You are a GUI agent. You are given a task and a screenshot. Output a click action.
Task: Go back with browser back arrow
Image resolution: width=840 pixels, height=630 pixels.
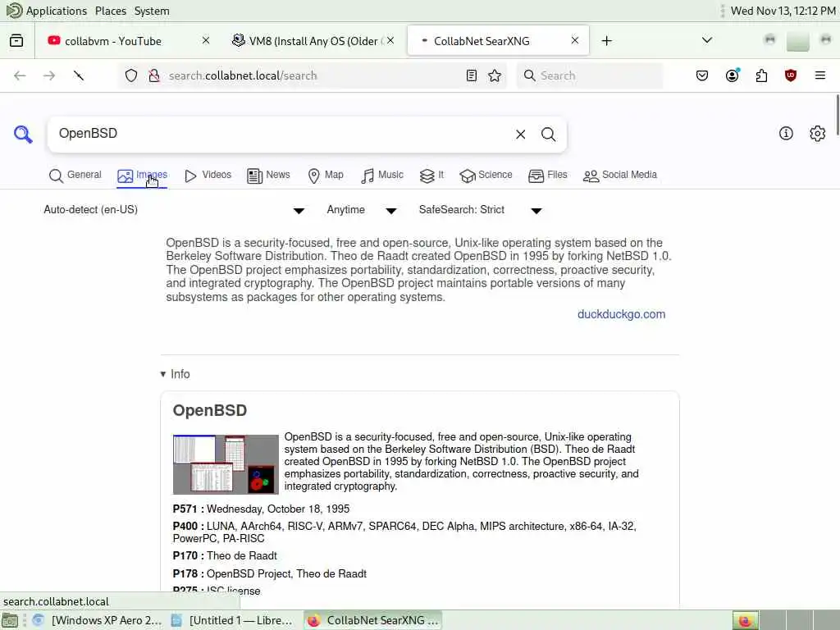[x=20, y=75]
